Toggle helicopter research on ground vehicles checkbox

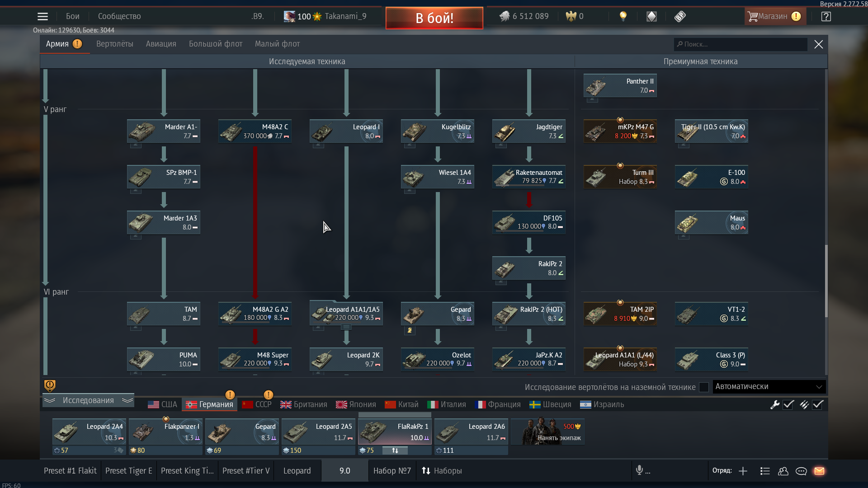(x=704, y=387)
